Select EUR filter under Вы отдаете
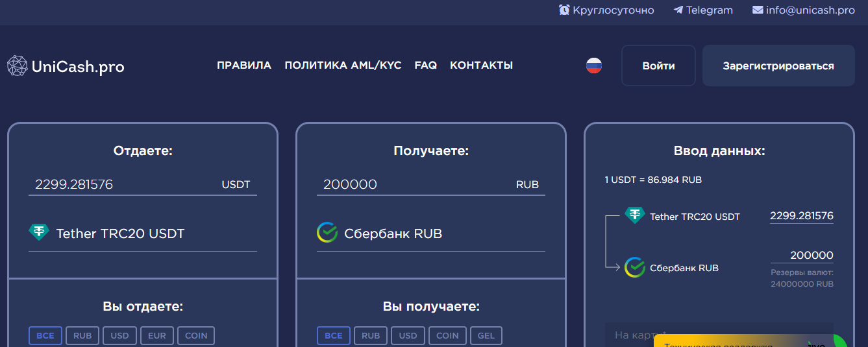 click(x=157, y=335)
